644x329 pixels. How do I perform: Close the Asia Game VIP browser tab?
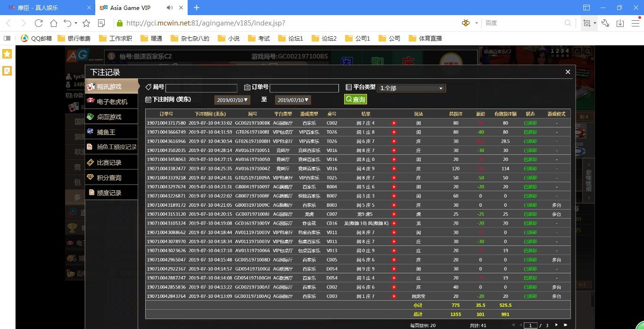point(181,8)
